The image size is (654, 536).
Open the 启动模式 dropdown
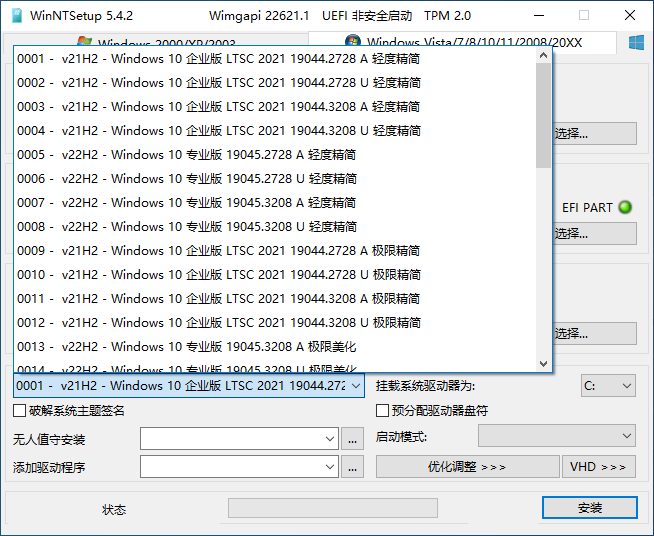(x=557, y=436)
